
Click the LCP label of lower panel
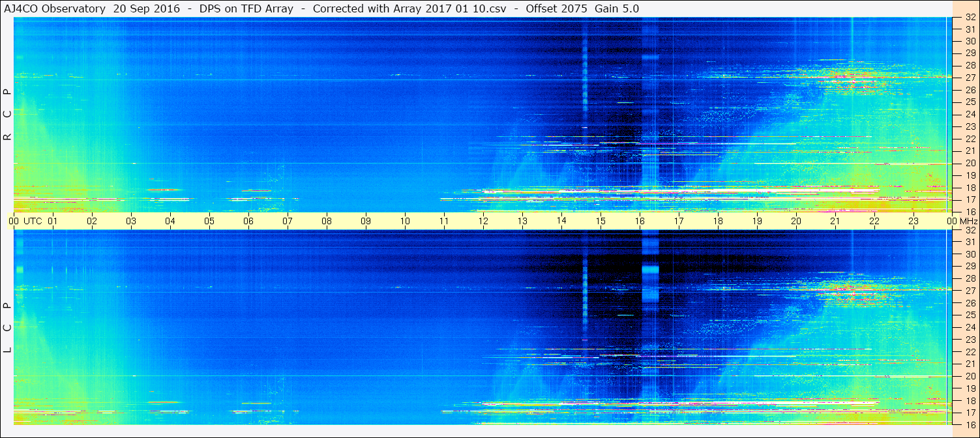coord(7,327)
